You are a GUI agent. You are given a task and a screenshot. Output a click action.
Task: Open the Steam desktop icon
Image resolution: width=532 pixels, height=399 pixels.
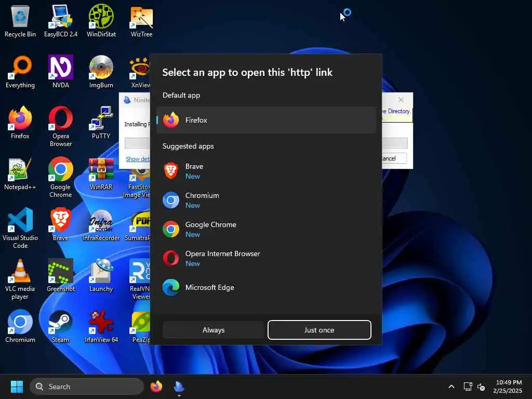(61, 326)
